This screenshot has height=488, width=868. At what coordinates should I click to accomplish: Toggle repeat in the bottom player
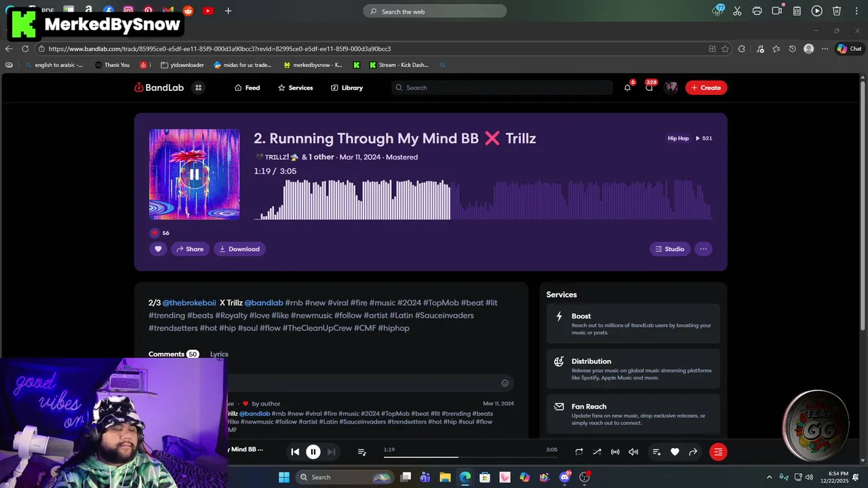point(579,451)
